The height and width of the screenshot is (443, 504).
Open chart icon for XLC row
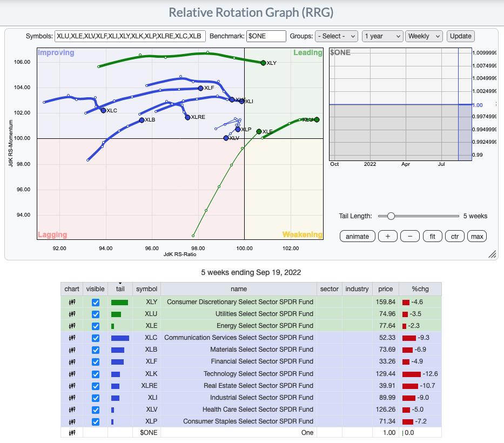point(72,338)
